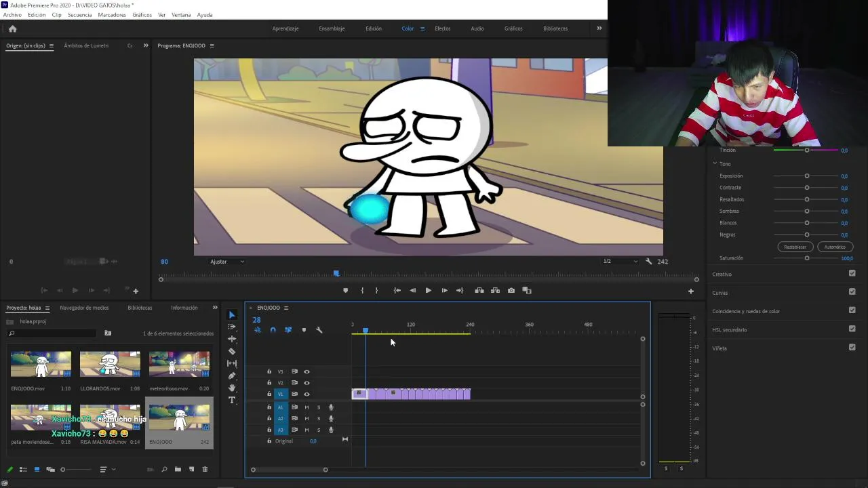Export frame with camera icon
The width and height of the screenshot is (868, 488).
pyautogui.click(x=511, y=291)
